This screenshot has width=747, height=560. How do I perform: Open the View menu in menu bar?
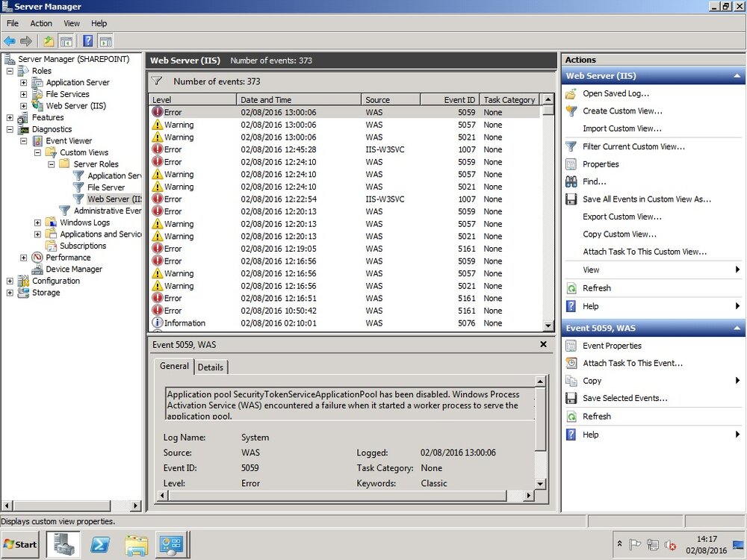[72, 23]
